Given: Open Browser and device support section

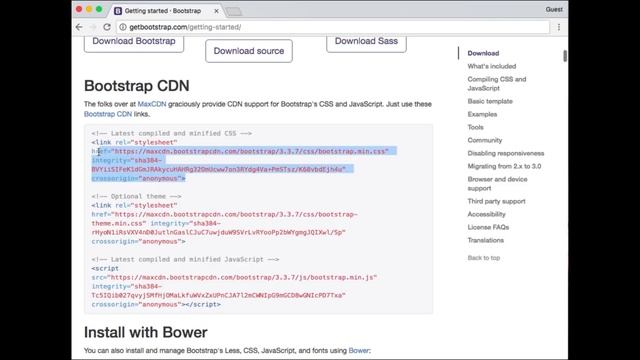Looking at the screenshot, I should (x=498, y=184).
